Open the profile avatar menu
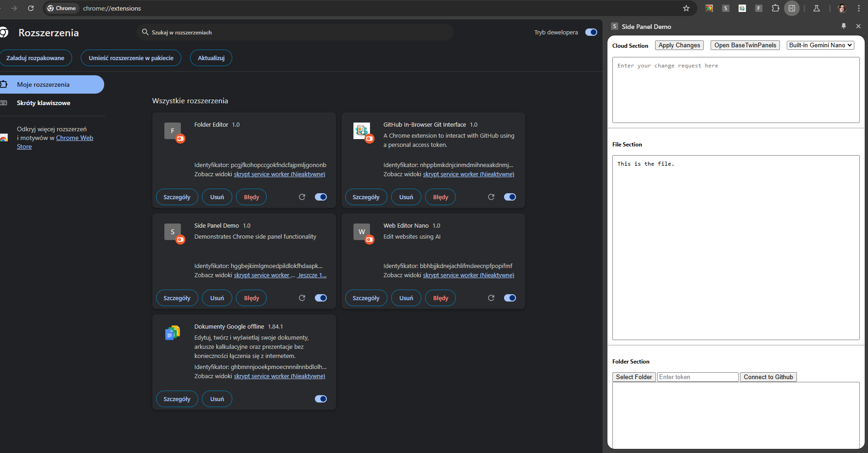The width and height of the screenshot is (868, 453). tap(842, 8)
